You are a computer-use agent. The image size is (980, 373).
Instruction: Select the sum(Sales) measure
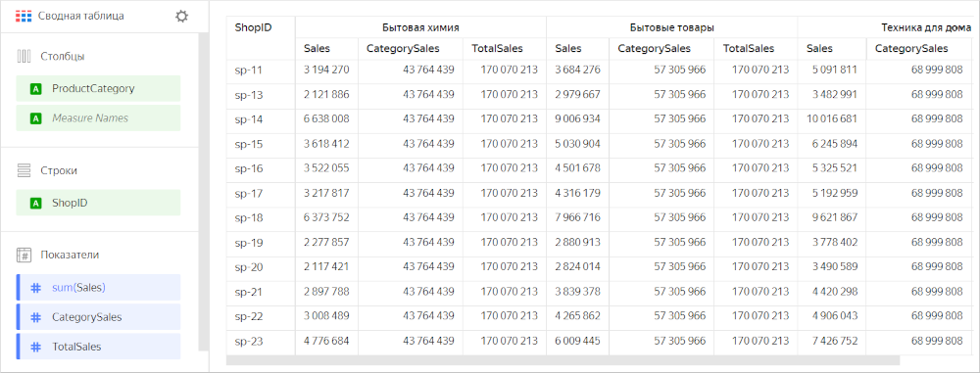click(x=98, y=288)
